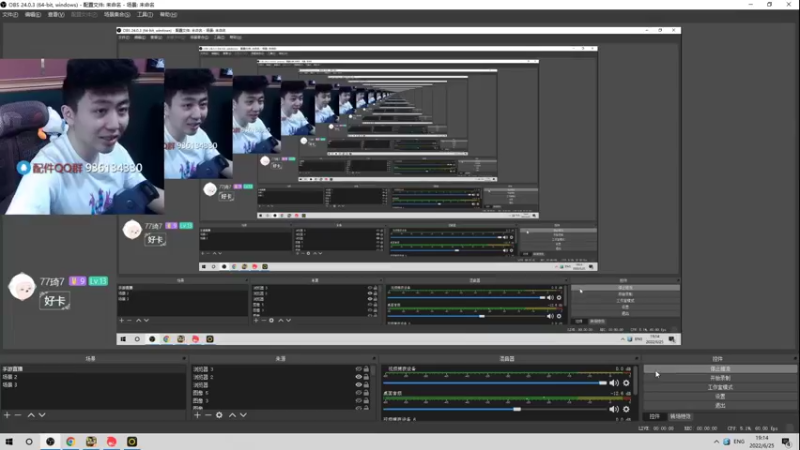Open the yellow ring app on taskbar
Viewport: 800px width, 450px height.
[132, 442]
